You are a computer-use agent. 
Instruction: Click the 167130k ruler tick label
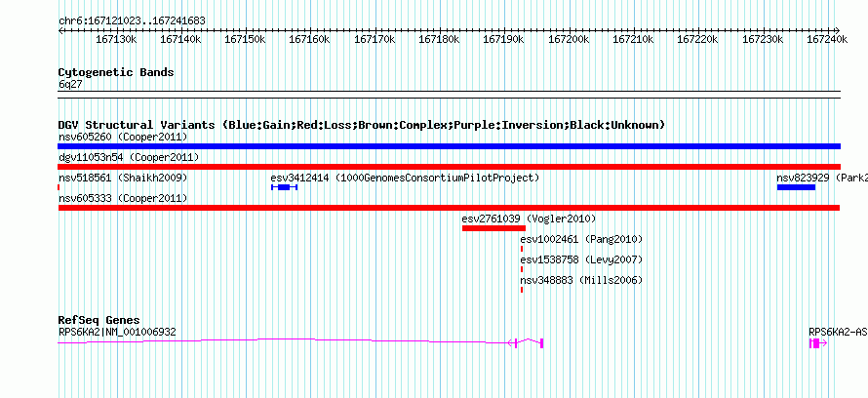pos(116,39)
